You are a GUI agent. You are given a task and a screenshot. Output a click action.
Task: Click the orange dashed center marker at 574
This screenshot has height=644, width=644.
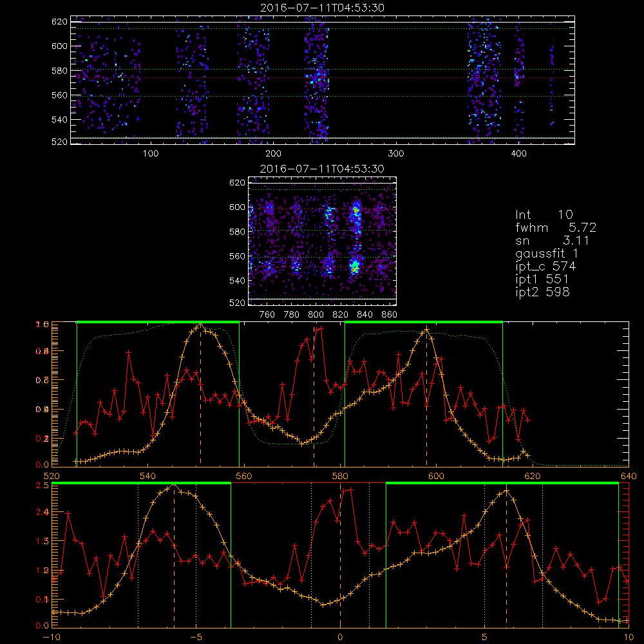314,394
